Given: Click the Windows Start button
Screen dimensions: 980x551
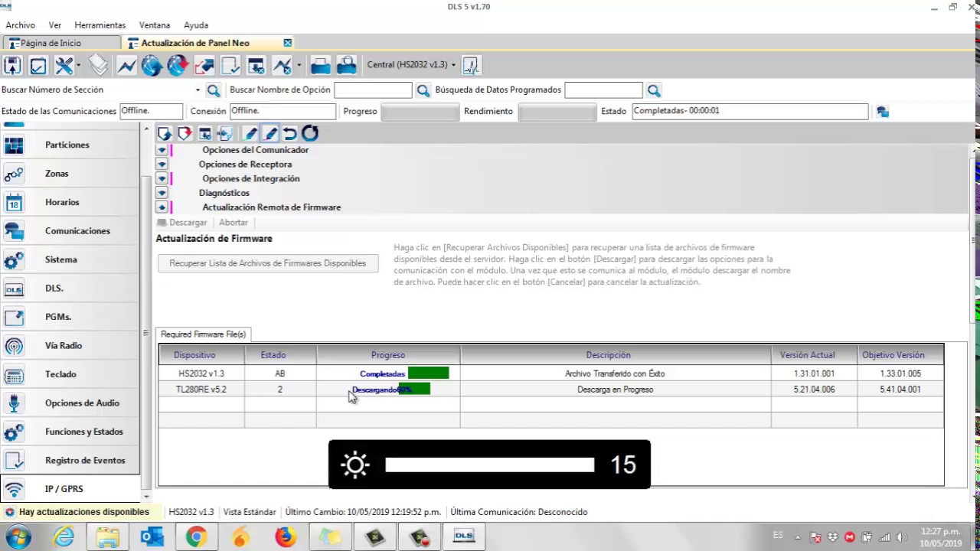Looking at the screenshot, I should point(17,537).
